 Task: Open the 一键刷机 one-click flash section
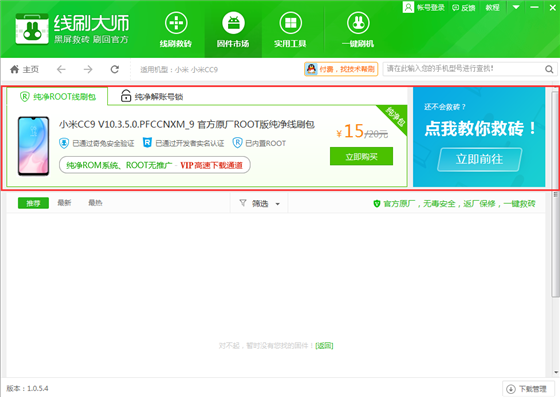point(358,30)
